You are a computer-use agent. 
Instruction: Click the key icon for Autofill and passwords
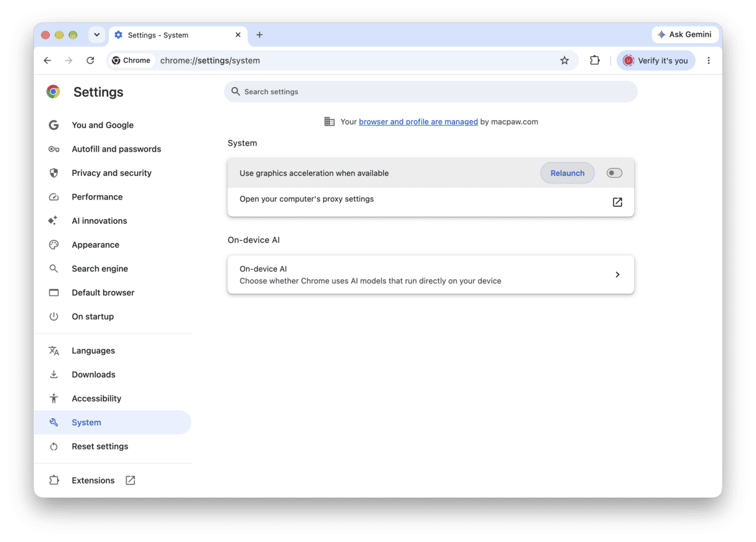coord(53,149)
